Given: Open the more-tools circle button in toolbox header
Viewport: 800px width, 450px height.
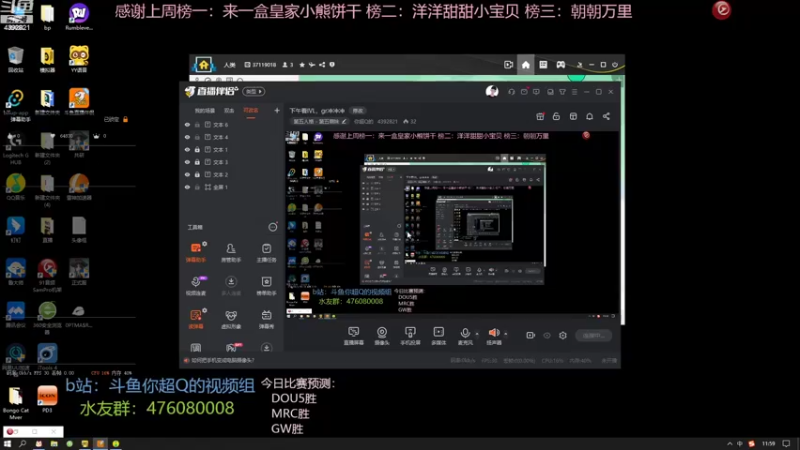Looking at the screenshot, I should click(x=273, y=227).
